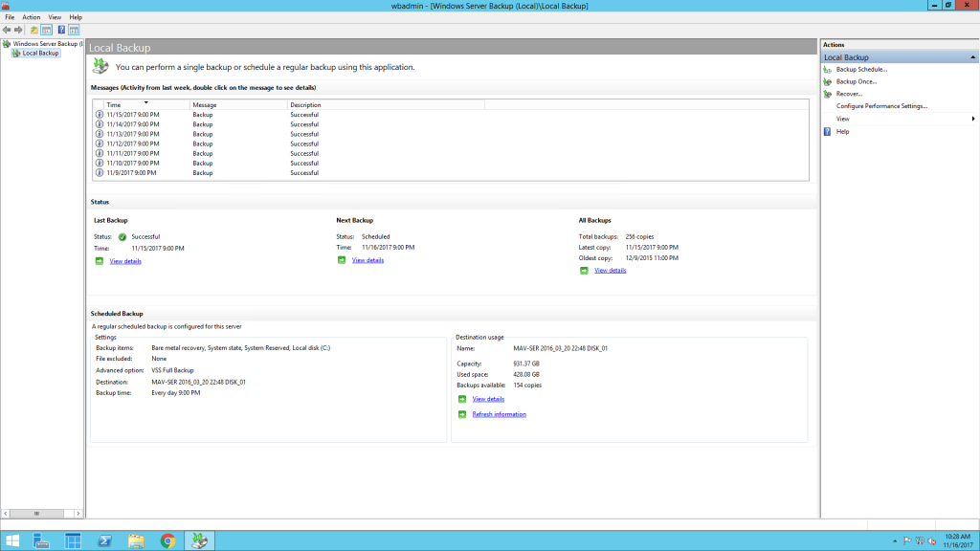Toggle the Show/Hide Console Tree toolbar icon
The image size is (980, 551).
[x=46, y=30]
